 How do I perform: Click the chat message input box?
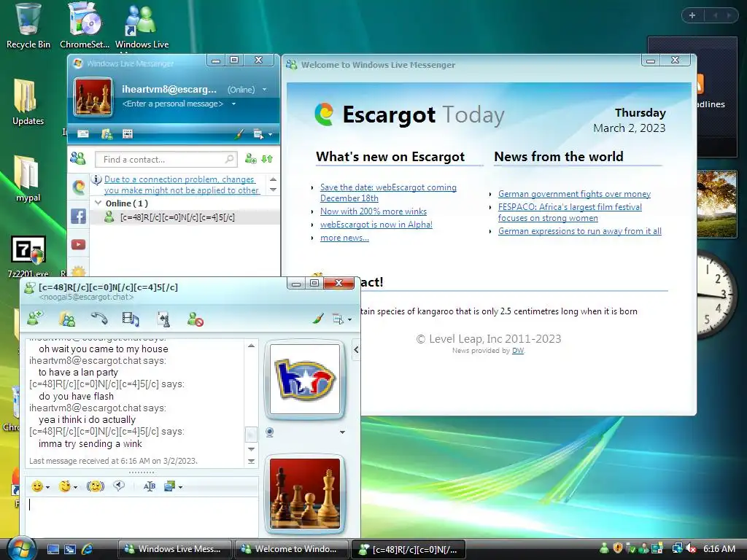coord(142,517)
